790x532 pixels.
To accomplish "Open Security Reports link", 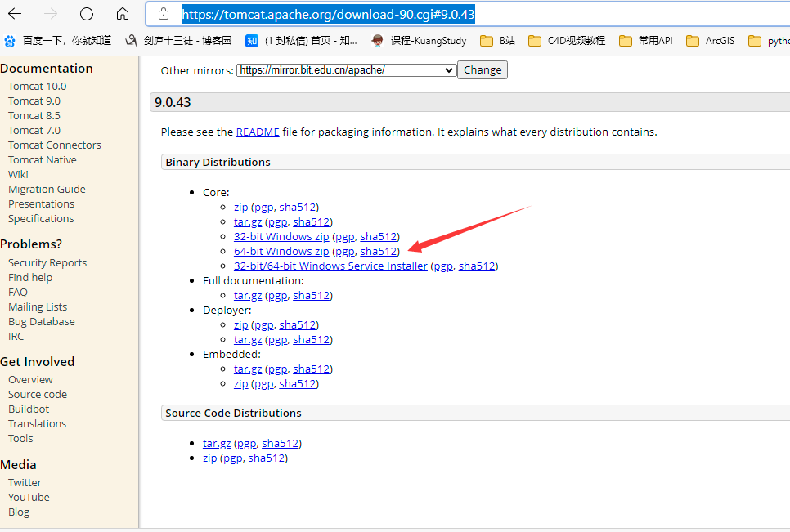I will (47, 262).
